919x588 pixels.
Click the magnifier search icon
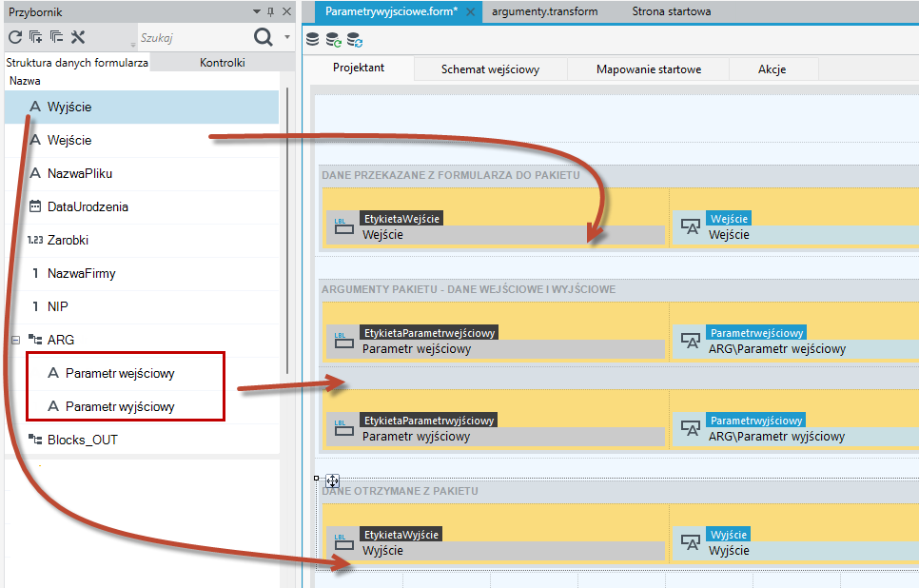pyautogui.click(x=264, y=37)
